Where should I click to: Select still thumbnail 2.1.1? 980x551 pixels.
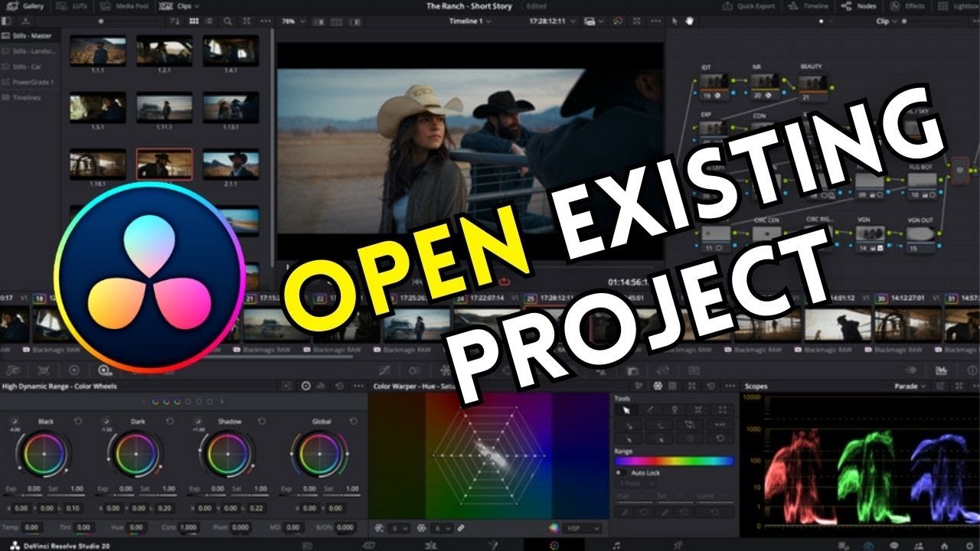tap(230, 164)
